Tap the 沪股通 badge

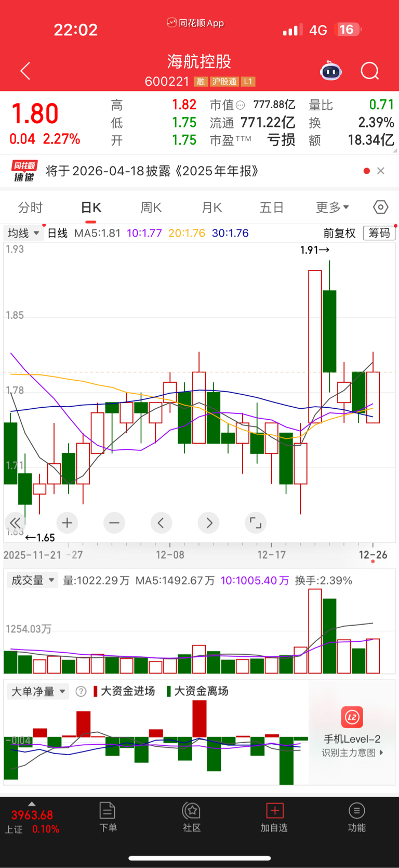(x=224, y=82)
